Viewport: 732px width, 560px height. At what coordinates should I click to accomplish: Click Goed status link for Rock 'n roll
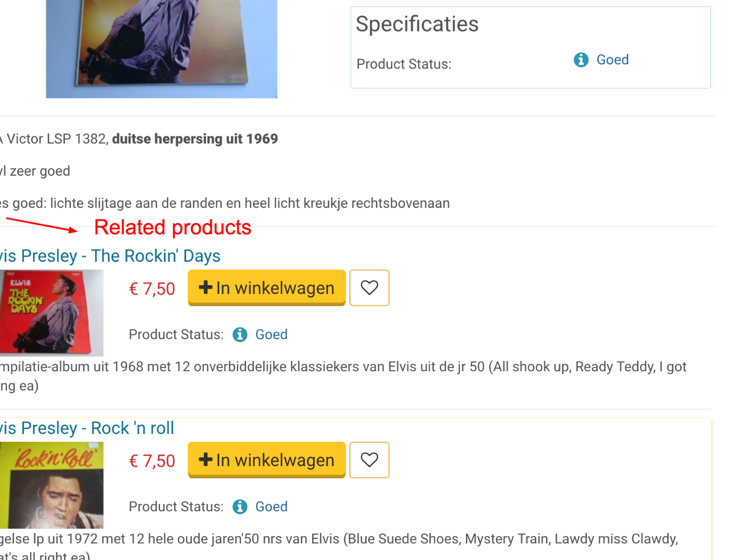(271, 507)
